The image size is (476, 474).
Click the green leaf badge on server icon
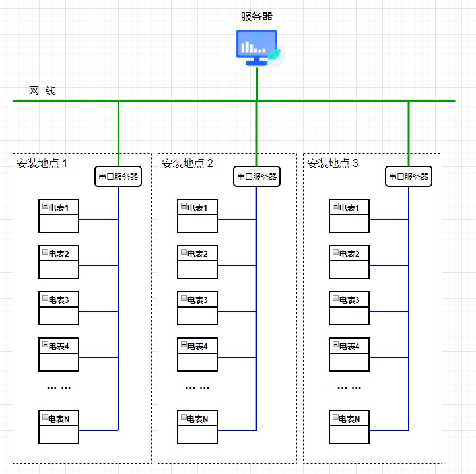279,53
